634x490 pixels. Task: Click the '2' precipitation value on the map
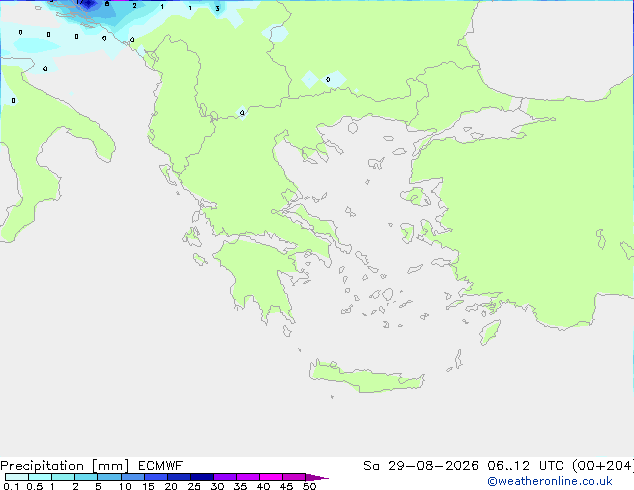134,6
